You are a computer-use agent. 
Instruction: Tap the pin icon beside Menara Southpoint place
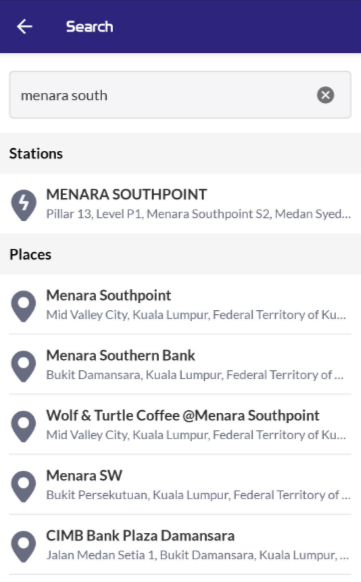[24, 306]
